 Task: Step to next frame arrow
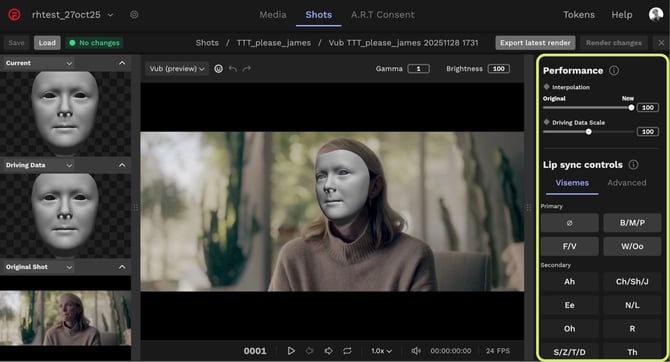328,351
